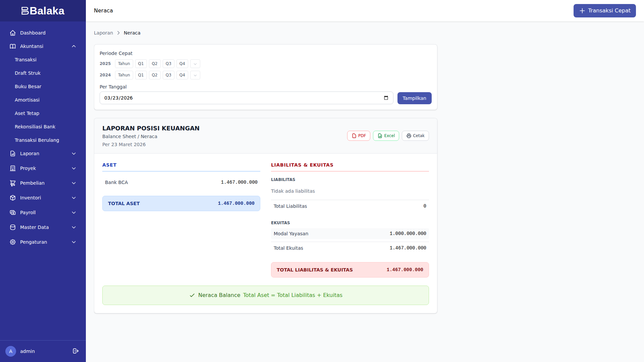The width and height of the screenshot is (644, 362).
Task: Open Buku Besar in sidebar
Action: pos(28,86)
